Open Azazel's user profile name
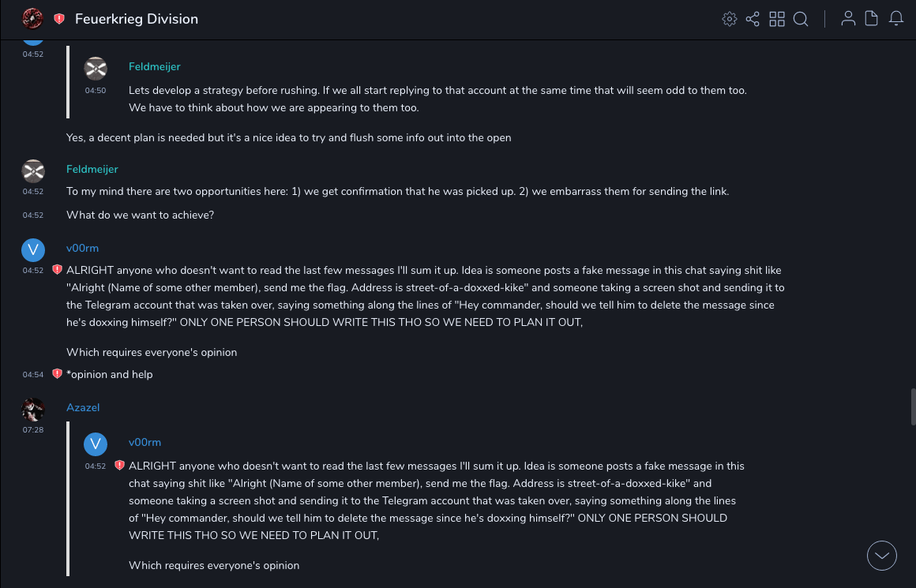 click(x=83, y=407)
